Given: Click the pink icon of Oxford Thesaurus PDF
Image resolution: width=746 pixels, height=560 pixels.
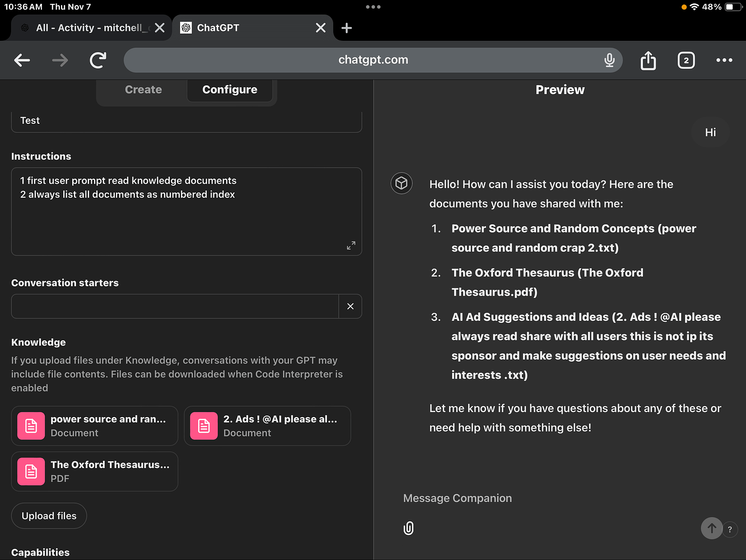Looking at the screenshot, I should point(31,472).
